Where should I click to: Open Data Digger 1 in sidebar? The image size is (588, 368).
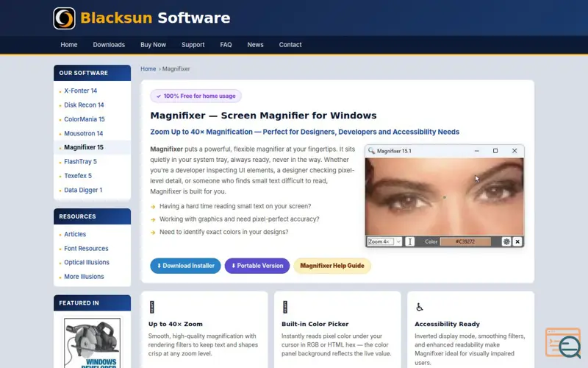pyautogui.click(x=83, y=190)
